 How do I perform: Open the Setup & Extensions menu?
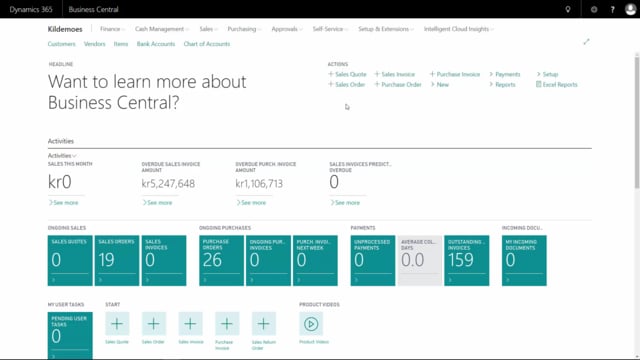coord(386,29)
